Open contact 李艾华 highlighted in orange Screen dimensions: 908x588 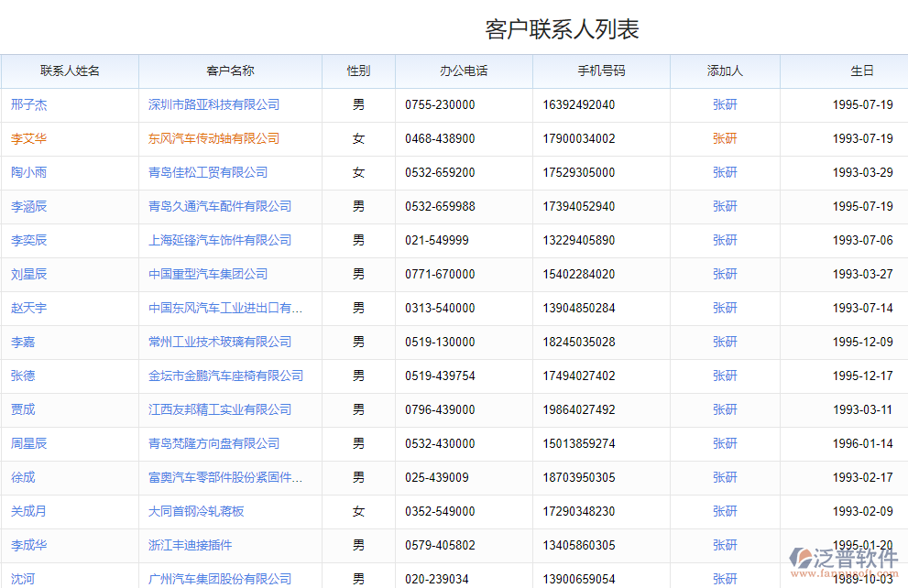click(x=28, y=139)
